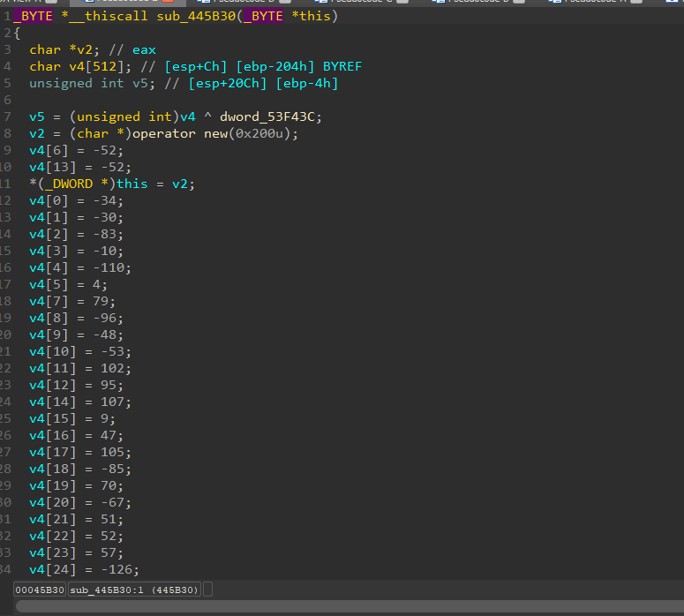684x616 pixels.
Task: Click the v4[1] = -30 line
Action: coord(76,217)
